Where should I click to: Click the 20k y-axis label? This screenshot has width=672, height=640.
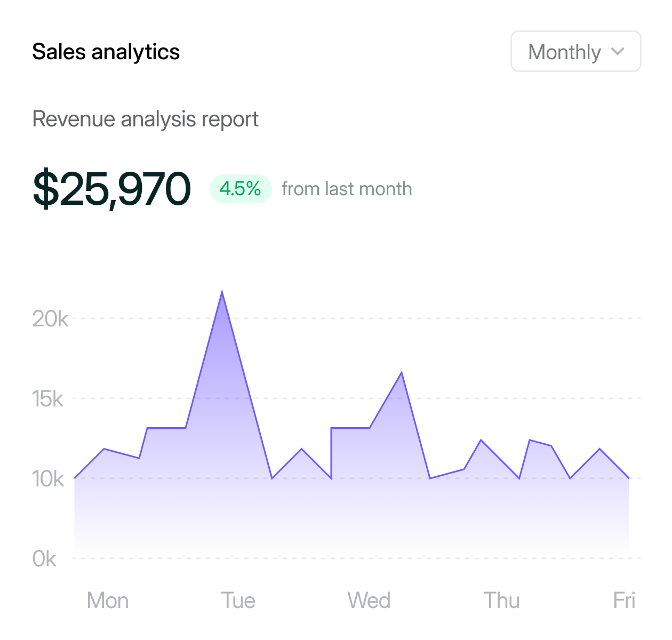click(x=50, y=319)
